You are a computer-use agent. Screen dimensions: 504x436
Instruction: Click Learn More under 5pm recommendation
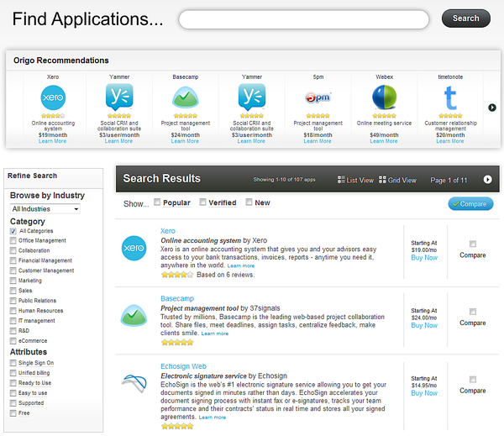point(318,141)
